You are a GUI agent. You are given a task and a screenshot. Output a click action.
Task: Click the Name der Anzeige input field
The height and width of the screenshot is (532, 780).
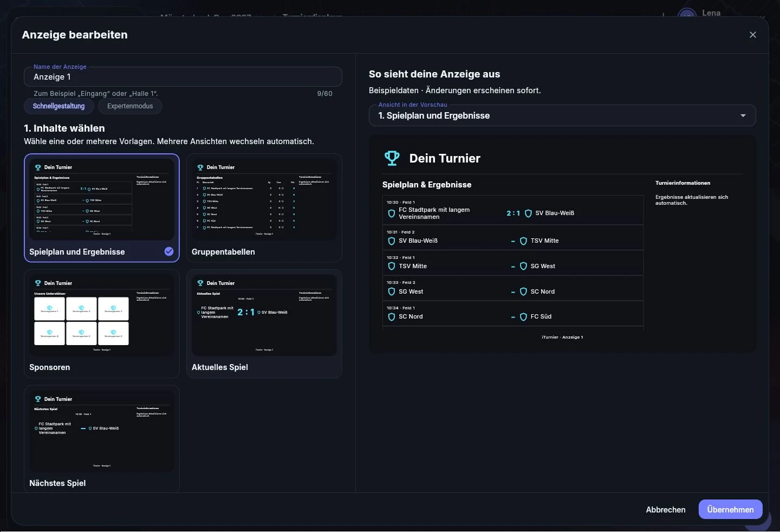[183, 77]
